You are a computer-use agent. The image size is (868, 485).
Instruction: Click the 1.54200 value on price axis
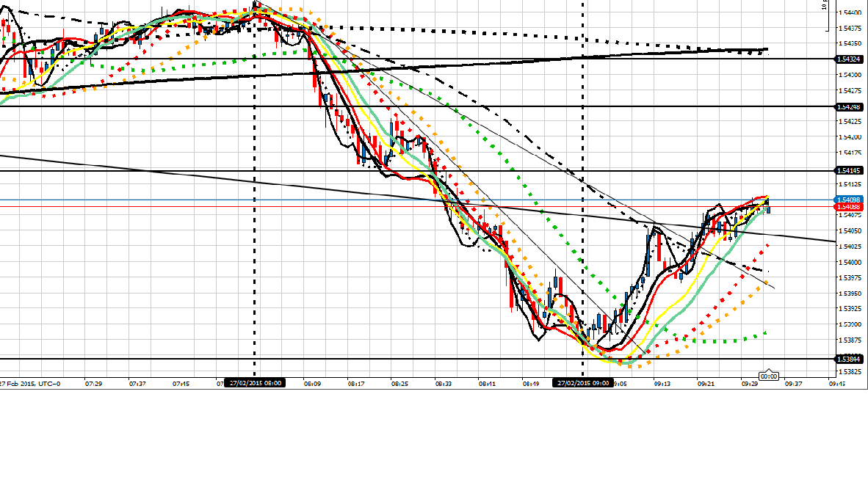850,137
